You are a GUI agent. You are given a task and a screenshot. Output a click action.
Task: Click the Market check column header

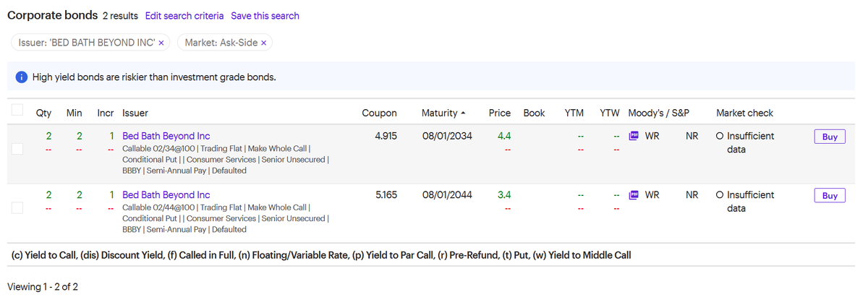tap(744, 113)
